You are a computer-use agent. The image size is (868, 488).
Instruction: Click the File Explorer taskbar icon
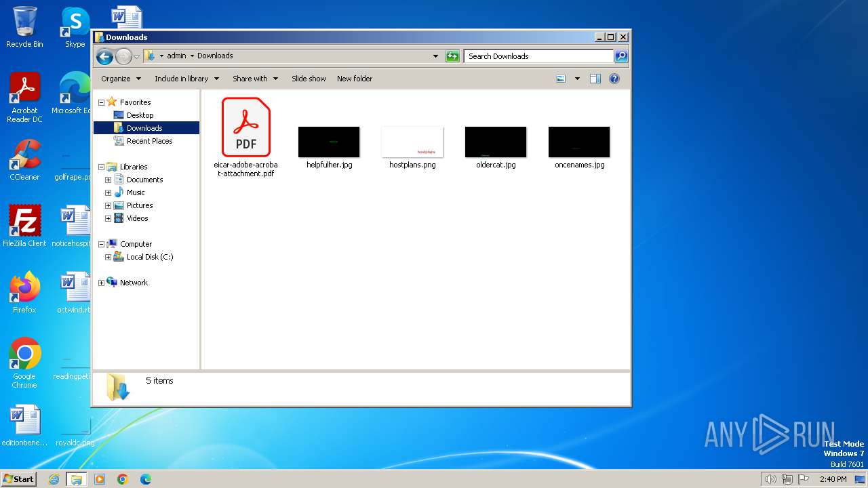(77, 479)
